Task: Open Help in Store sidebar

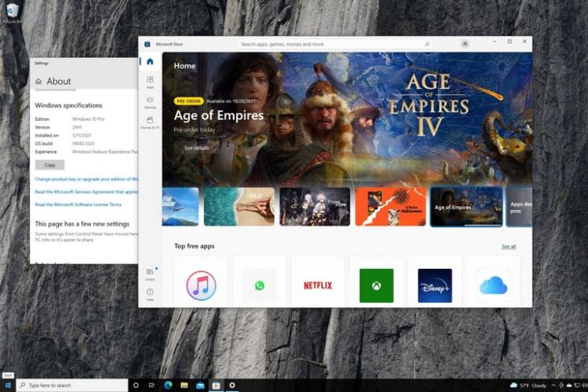Action: (150, 294)
